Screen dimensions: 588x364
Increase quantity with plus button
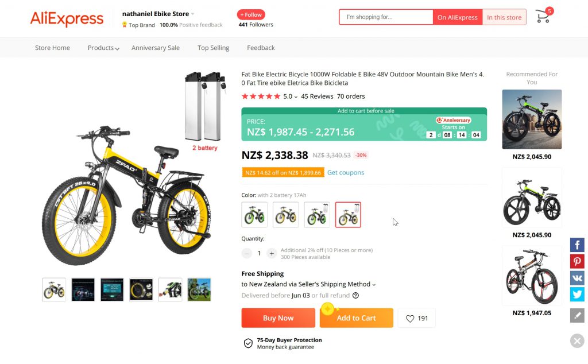pos(272,253)
